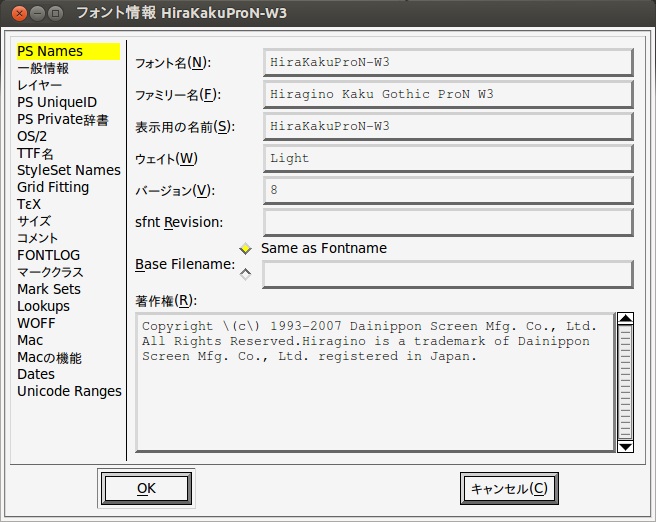Click the バージョン field showing 8

448,190
